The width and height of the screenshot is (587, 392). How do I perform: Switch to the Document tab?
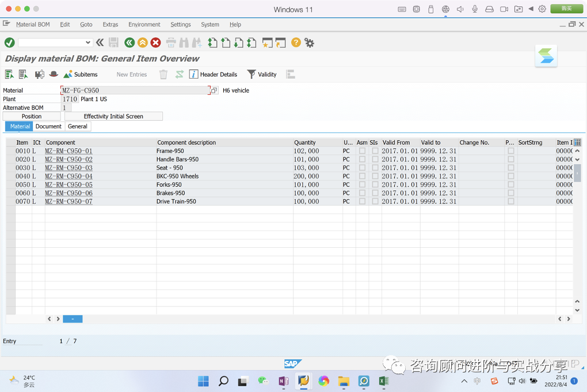coord(49,126)
